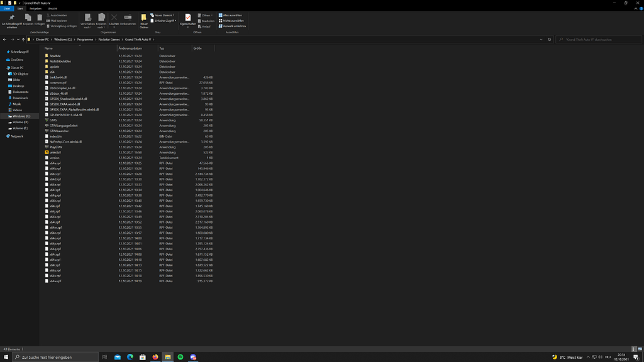Click Ausschneiden scissors in the ribbon
This screenshot has width=644, height=362.
coord(57,15)
